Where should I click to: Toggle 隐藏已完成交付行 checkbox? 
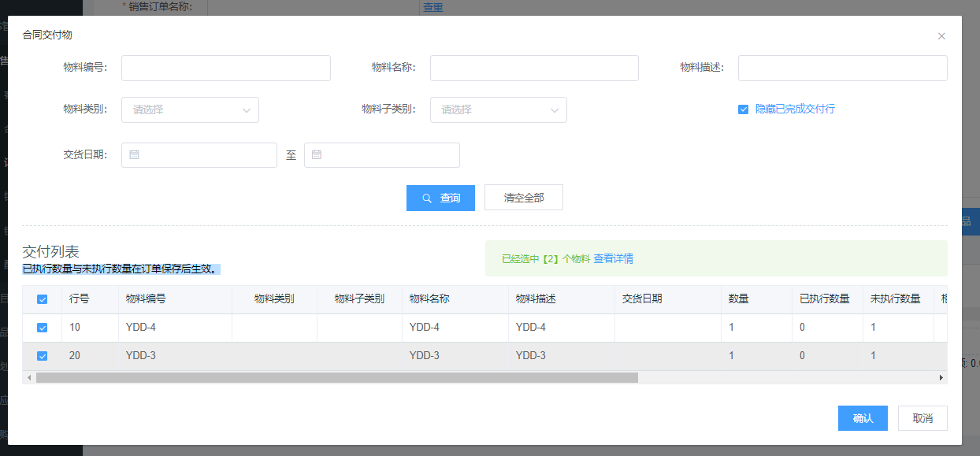(x=743, y=109)
